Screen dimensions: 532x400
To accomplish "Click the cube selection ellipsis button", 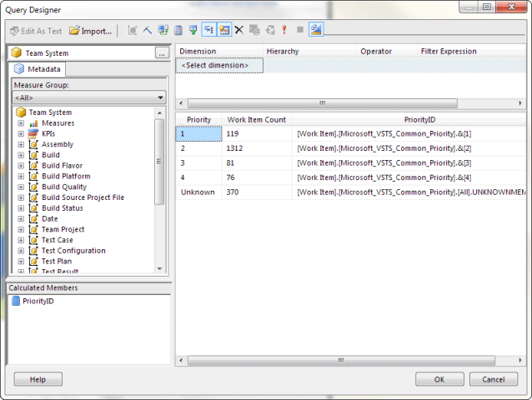I will (x=162, y=53).
